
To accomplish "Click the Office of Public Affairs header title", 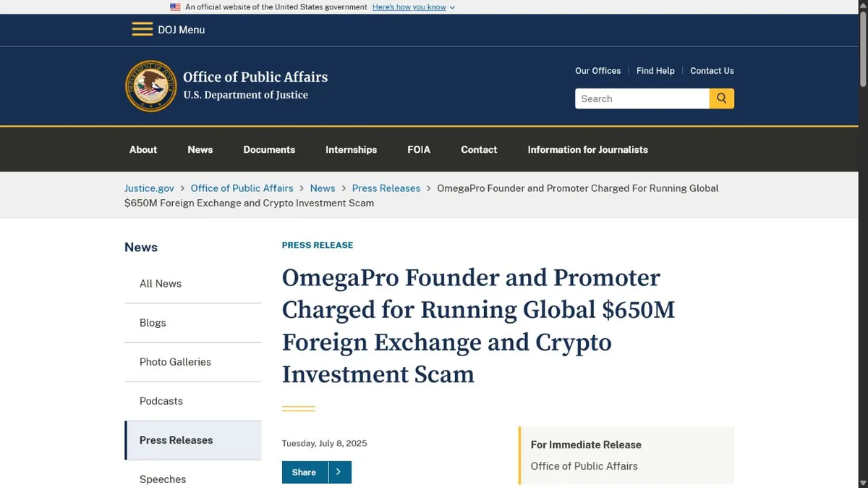I will click(255, 77).
